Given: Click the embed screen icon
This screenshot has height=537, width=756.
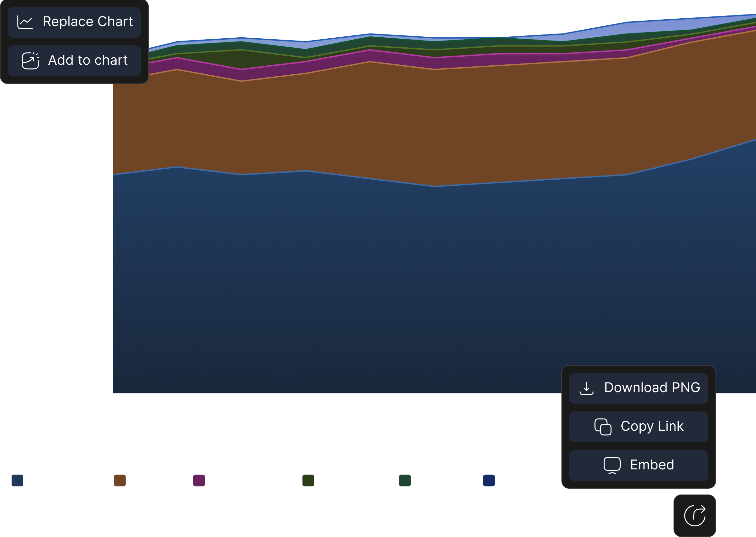Looking at the screenshot, I should click(612, 465).
